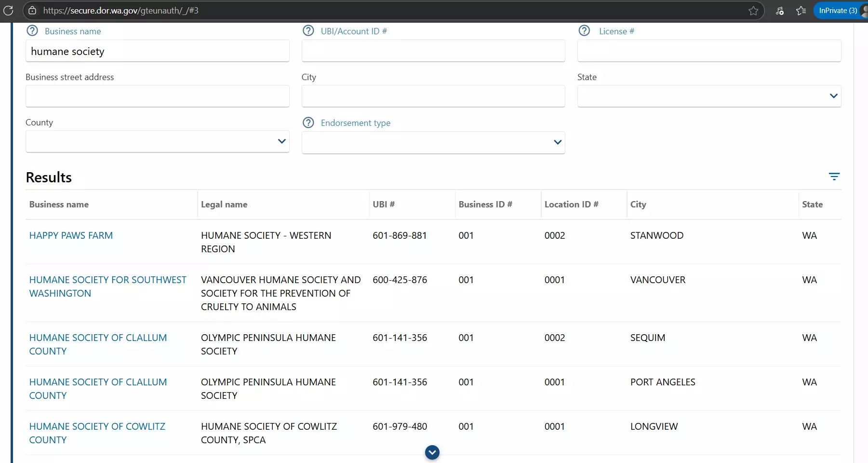Screen dimensions: 868x463
Task: Expand the Endorsement type dropdown
Action: (433, 143)
